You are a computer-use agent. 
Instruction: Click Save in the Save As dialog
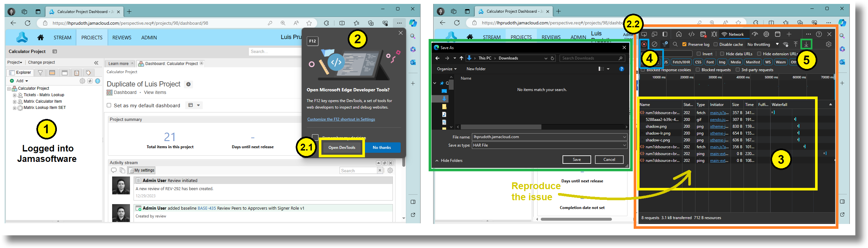[x=577, y=159]
